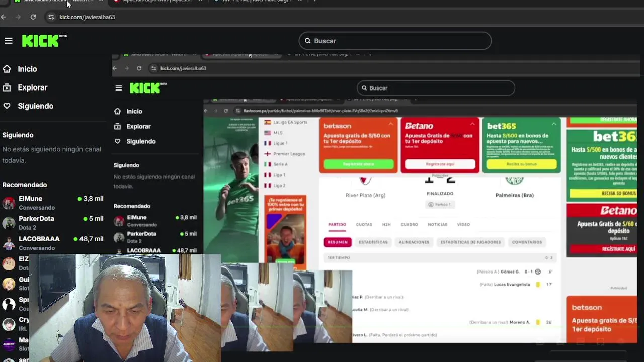Screen dimensions: 644x362
Task: Select the RESUMEN sub-tab
Action: point(338,242)
